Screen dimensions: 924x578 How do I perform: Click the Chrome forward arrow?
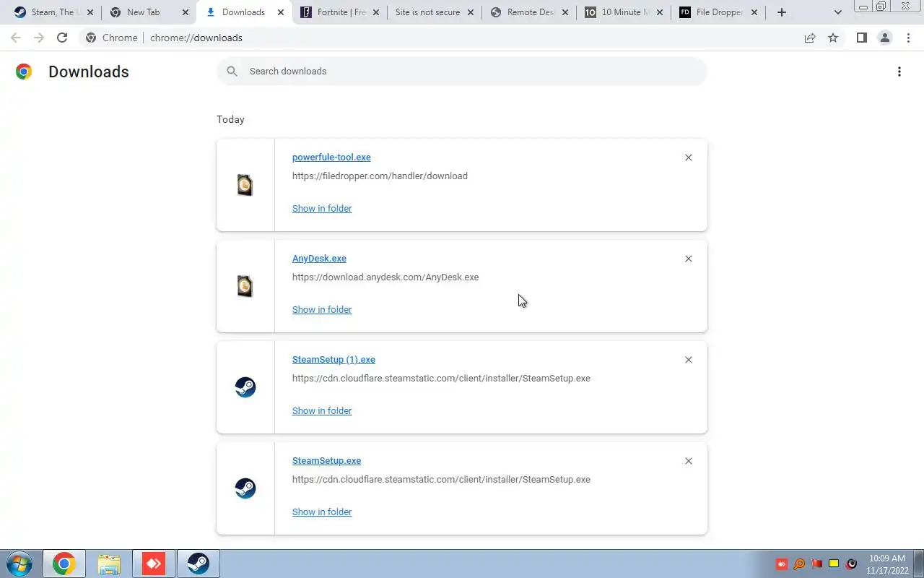[x=39, y=38]
